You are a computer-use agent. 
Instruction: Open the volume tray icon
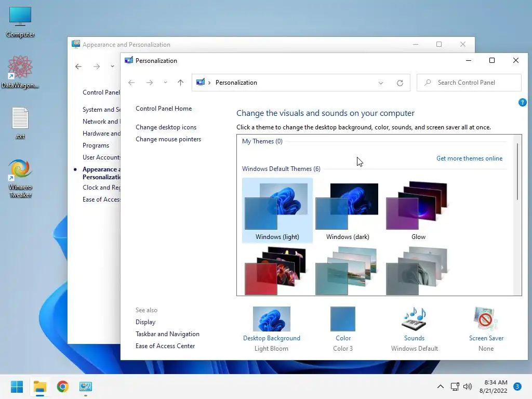pos(468,387)
